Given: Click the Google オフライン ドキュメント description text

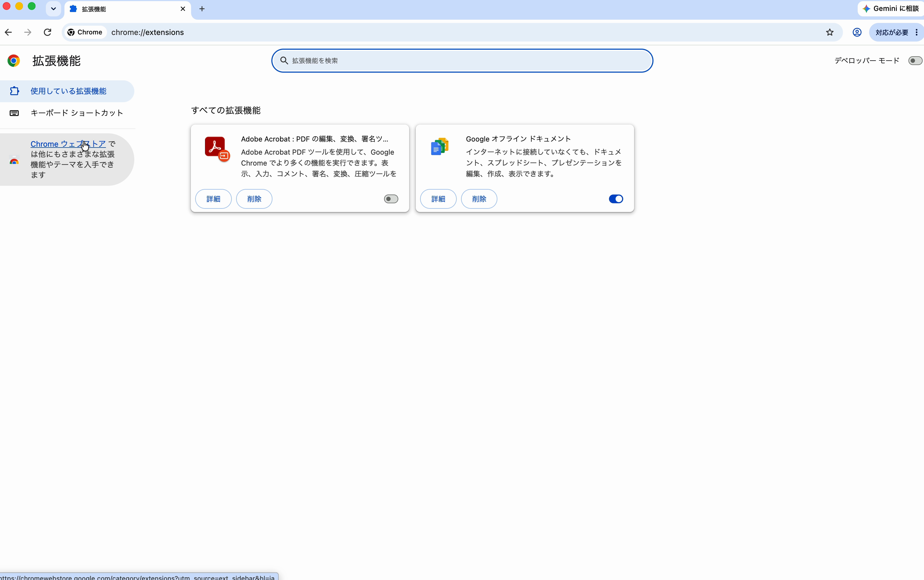Looking at the screenshot, I should (x=544, y=163).
